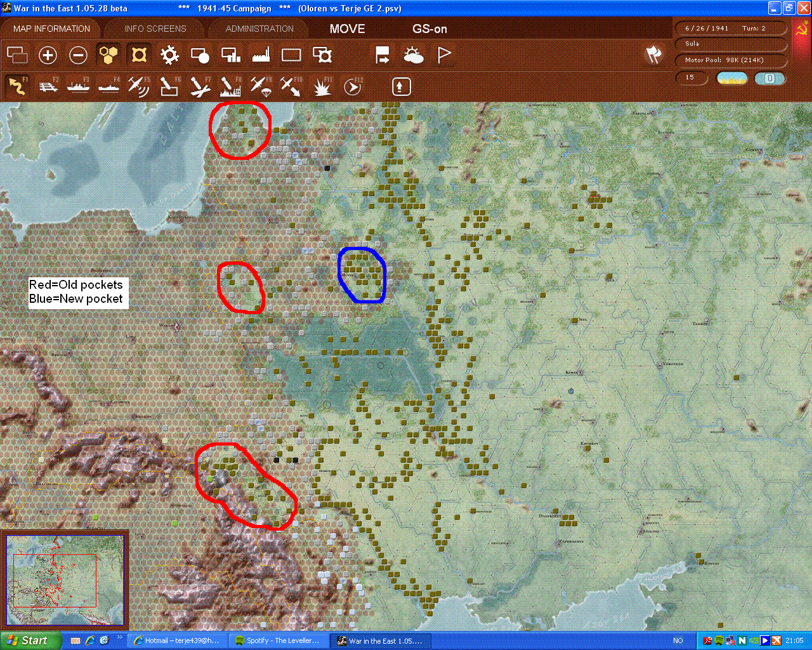
Task: Click the up-arrow box icon
Action: pyautogui.click(x=401, y=86)
